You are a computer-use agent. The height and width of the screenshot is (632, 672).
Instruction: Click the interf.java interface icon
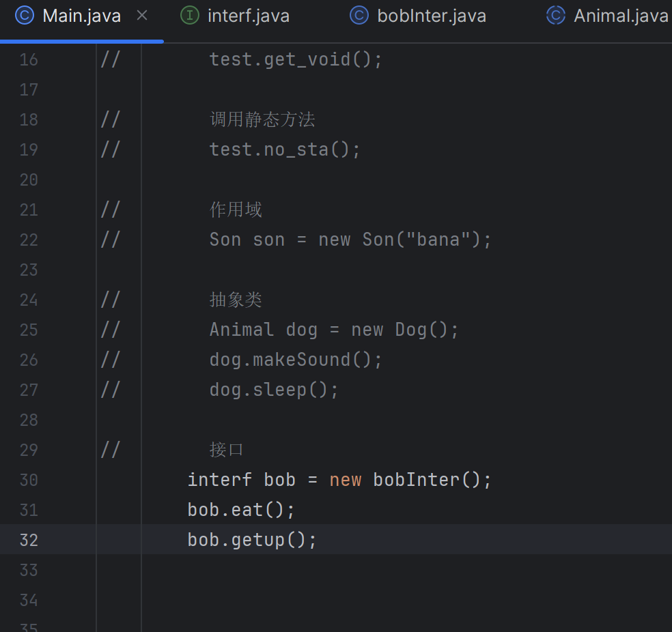190,16
